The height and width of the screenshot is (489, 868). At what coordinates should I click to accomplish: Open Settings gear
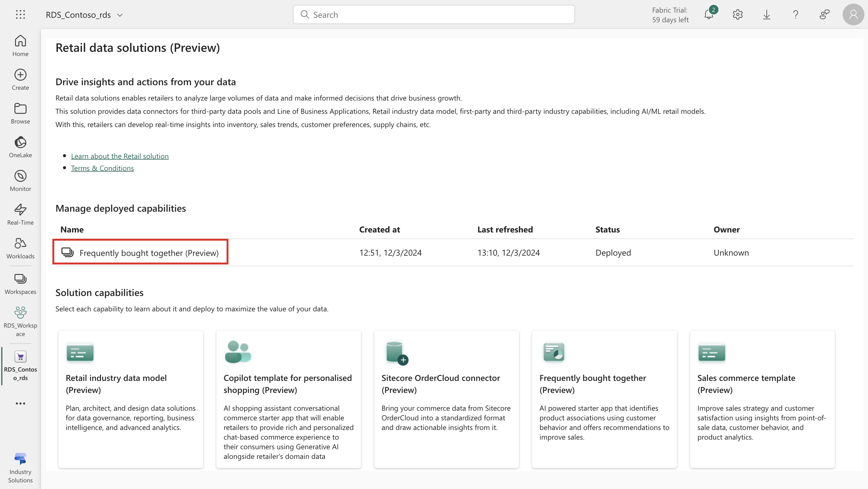(737, 14)
